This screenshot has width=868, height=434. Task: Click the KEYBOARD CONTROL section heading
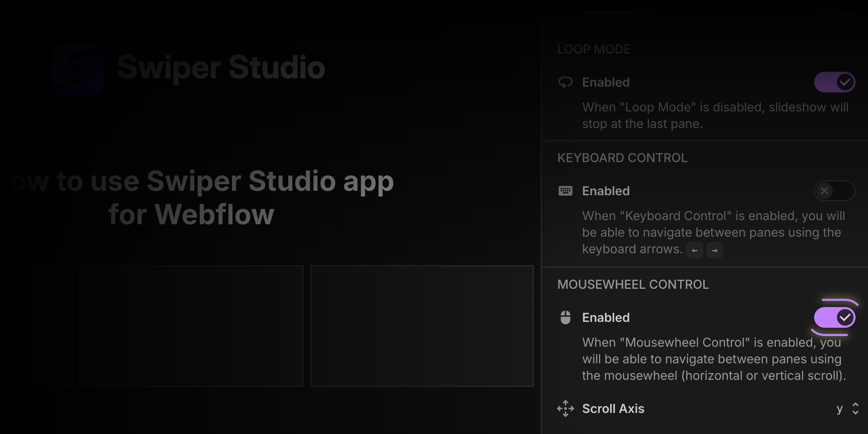pyautogui.click(x=622, y=158)
